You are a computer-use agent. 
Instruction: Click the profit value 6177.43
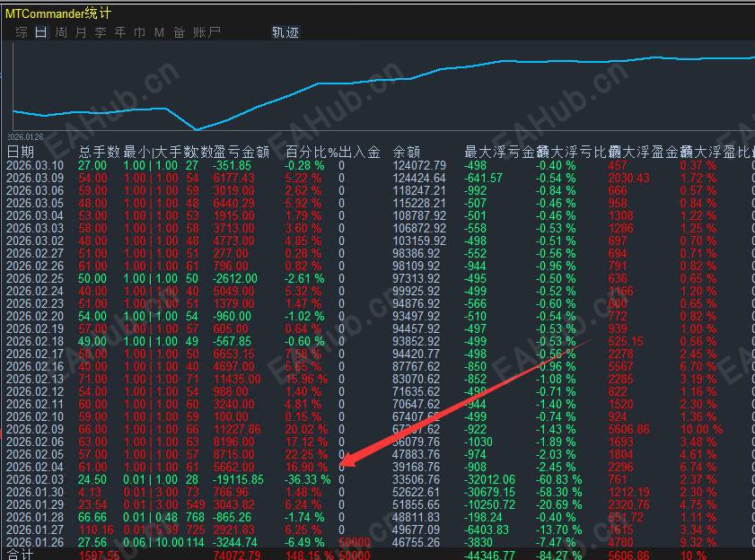[233, 179]
